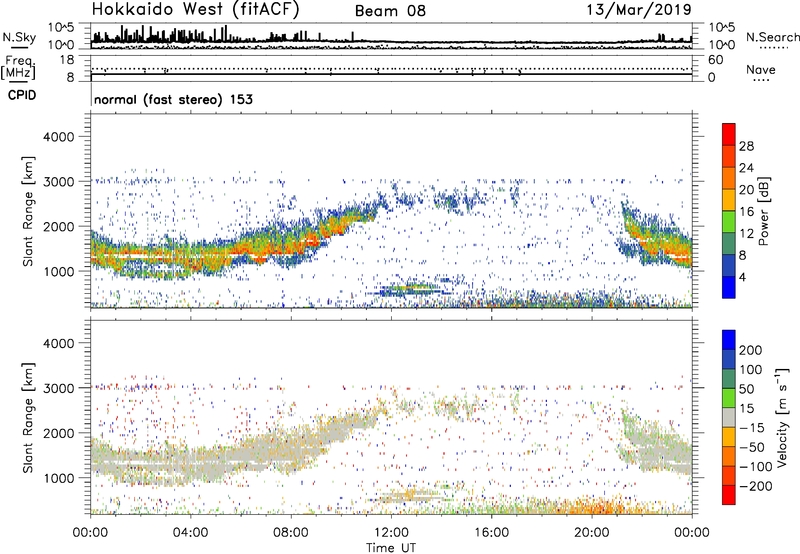Select the Beam 08 label
This screenshot has width=800, height=554.
click(x=390, y=11)
